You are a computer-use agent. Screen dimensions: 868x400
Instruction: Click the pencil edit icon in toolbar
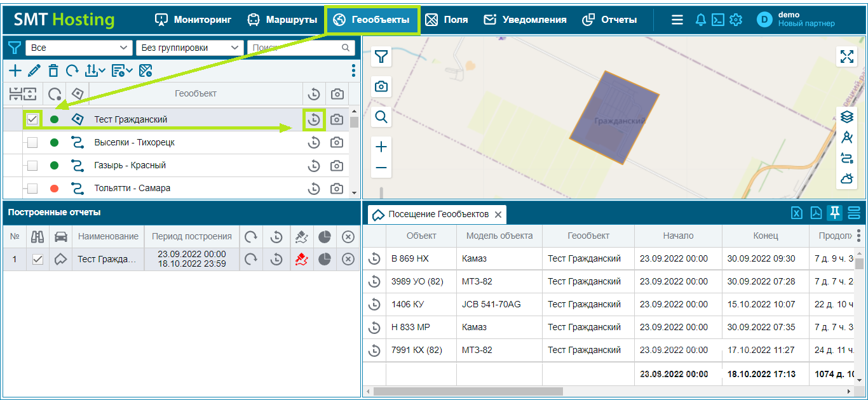(x=34, y=70)
